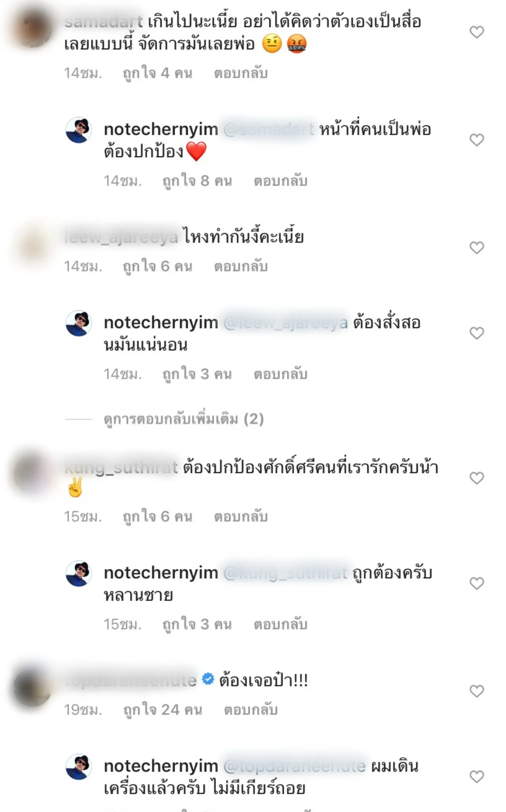The height and width of the screenshot is (812, 506).
Task: View likes ถูกใจ 24 คน
Action: click(x=163, y=710)
